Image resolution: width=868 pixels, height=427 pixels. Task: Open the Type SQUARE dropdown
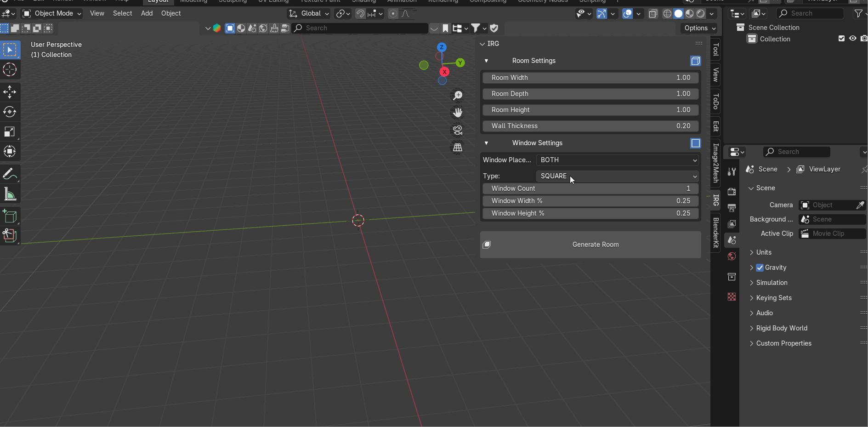pyautogui.click(x=618, y=176)
